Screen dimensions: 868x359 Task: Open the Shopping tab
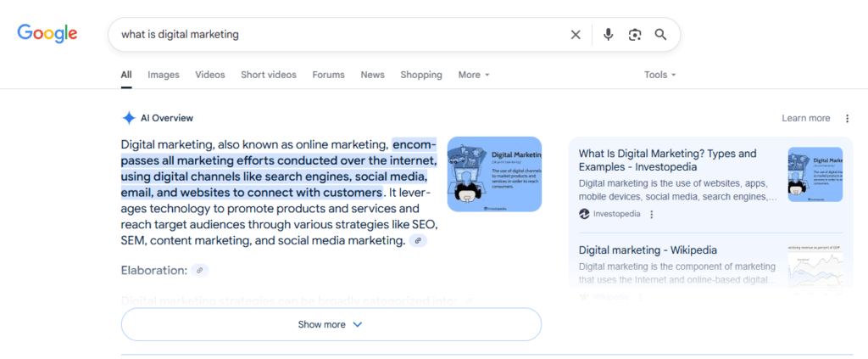point(421,75)
